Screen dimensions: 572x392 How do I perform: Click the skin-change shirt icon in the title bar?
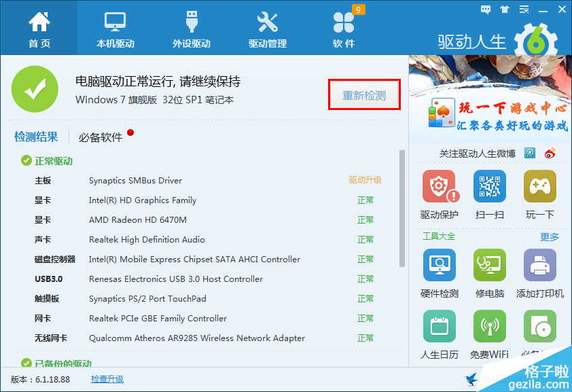504,10
